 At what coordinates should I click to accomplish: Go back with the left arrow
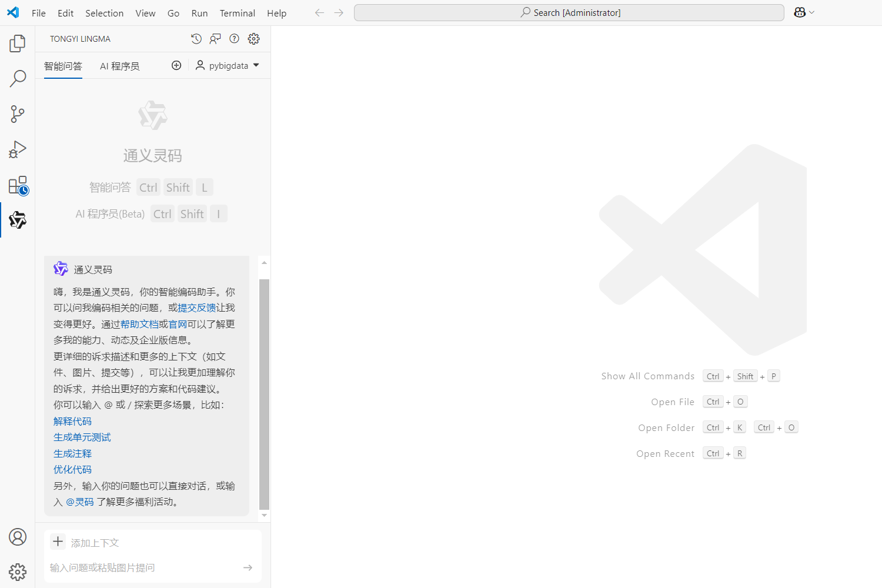pyautogui.click(x=319, y=12)
